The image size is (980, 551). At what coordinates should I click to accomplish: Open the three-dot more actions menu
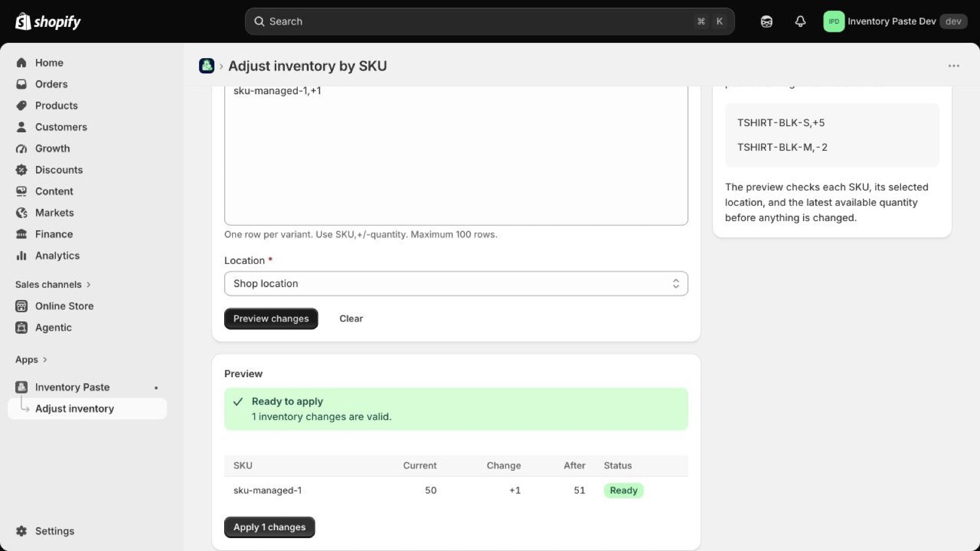click(x=954, y=66)
